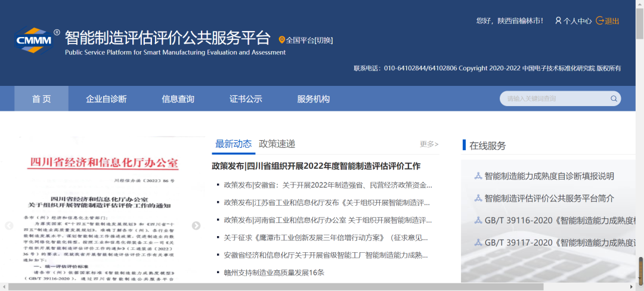The width and height of the screenshot is (644, 291).
Task: Click icon beside 智能制造评估评价公共服务平台简介
Action: coord(478,199)
